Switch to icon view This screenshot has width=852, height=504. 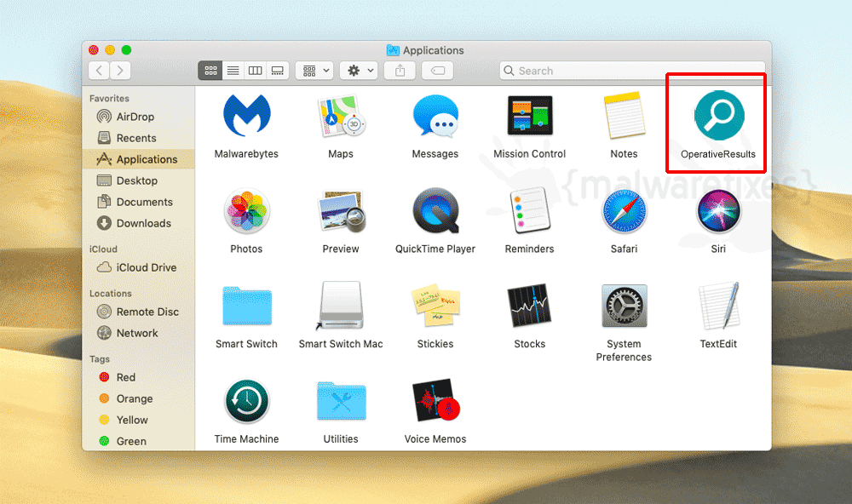point(210,71)
